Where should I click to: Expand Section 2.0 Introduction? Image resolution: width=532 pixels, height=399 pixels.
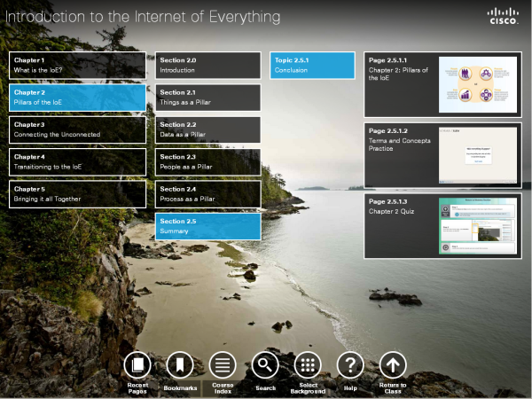207,65
